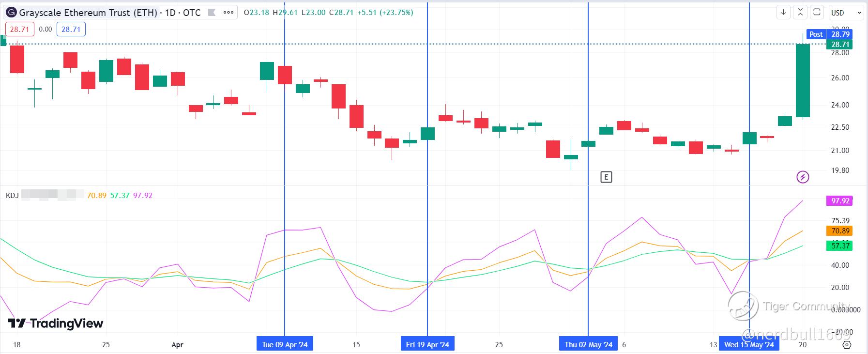This screenshot has height=354, width=868.
Task: Click the Post 28.79 price label
Action: [829, 34]
